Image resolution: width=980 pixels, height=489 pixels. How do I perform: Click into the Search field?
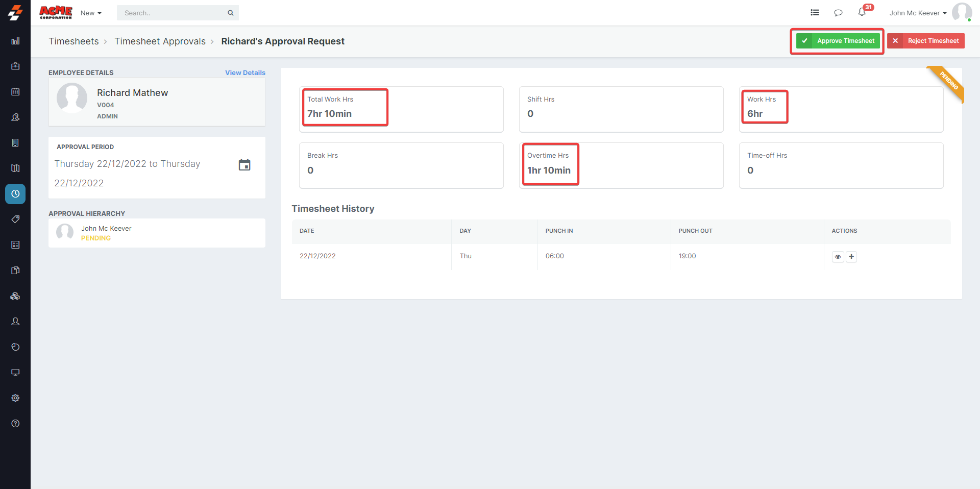(173, 13)
